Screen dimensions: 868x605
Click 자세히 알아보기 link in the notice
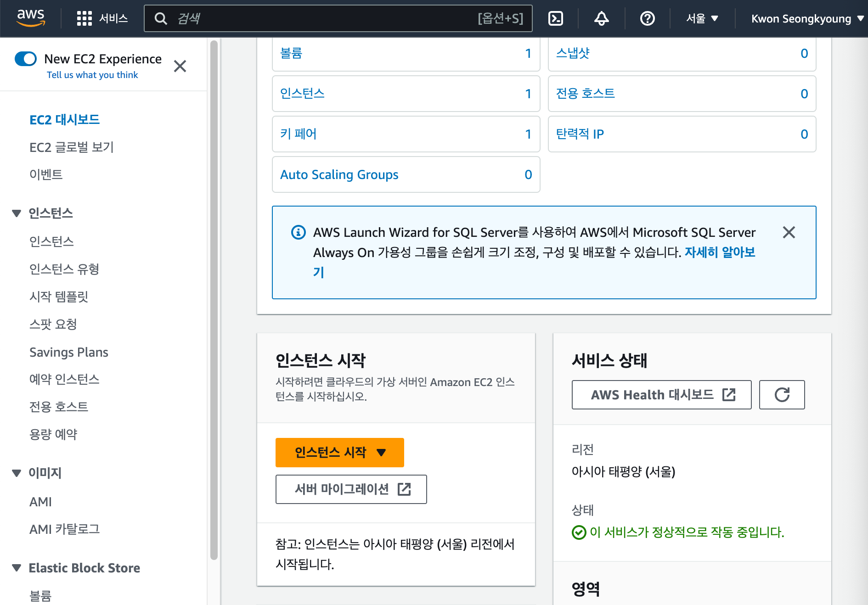[720, 252]
